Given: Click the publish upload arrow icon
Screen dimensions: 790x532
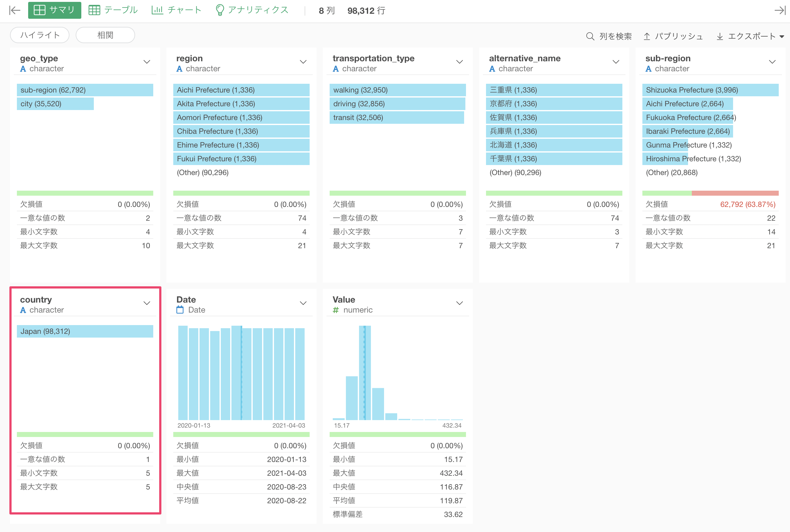Looking at the screenshot, I should tap(647, 36).
